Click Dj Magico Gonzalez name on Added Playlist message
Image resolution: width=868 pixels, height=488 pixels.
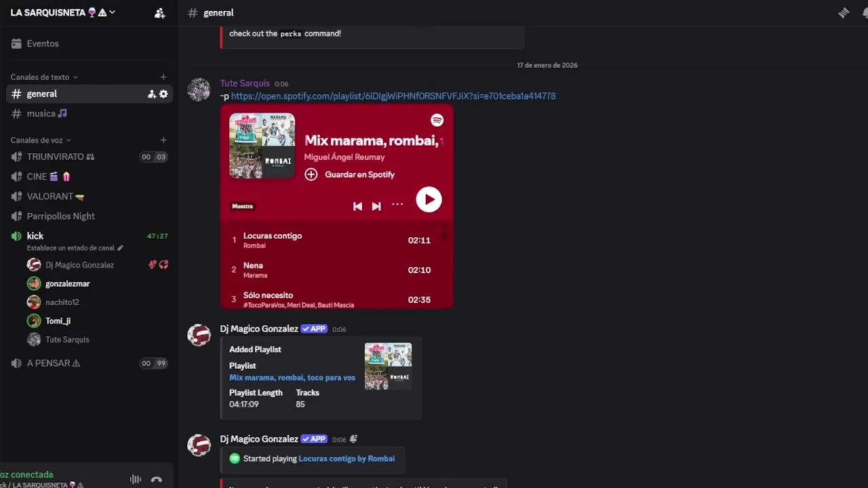click(x=259, y=329)
